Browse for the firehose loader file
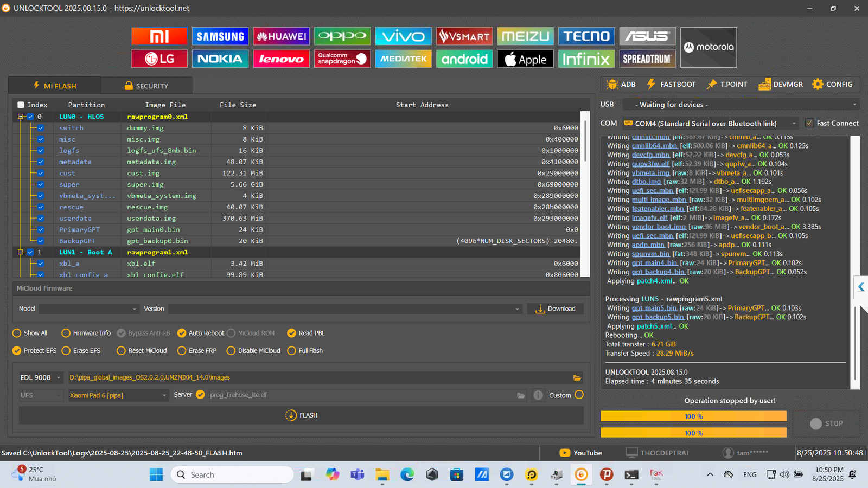This screenshot has width=868, height=488. (x=521, y=395)
